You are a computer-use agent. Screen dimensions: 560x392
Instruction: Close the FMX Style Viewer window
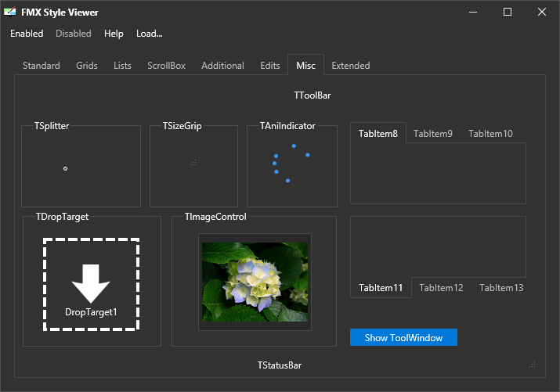[542, 12]
